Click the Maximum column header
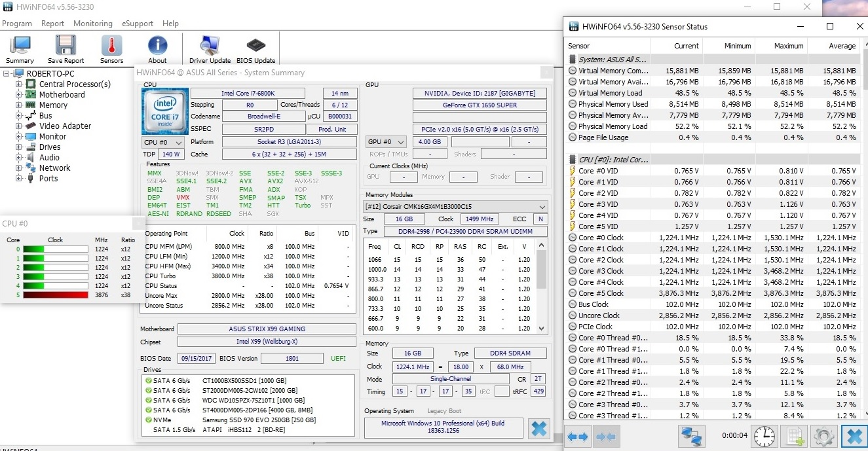Image resolution: width=868 pixels, height=451 pixels. tap(781, 46)
